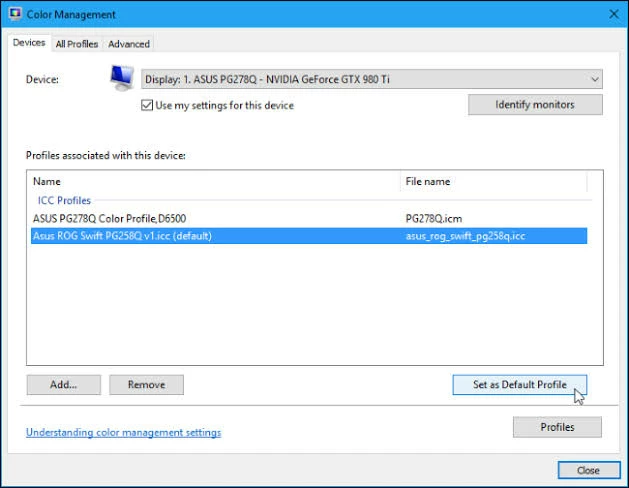Click the PG278Q.icm file name cell
The width and height of the screenshot is (629, 488).
[434, 219]
